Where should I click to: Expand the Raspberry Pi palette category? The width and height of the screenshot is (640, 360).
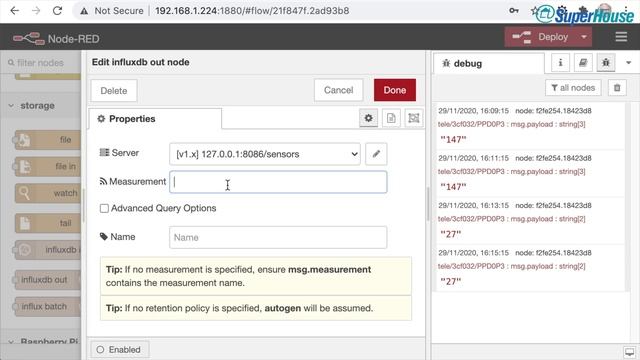[x=41, y=341]
